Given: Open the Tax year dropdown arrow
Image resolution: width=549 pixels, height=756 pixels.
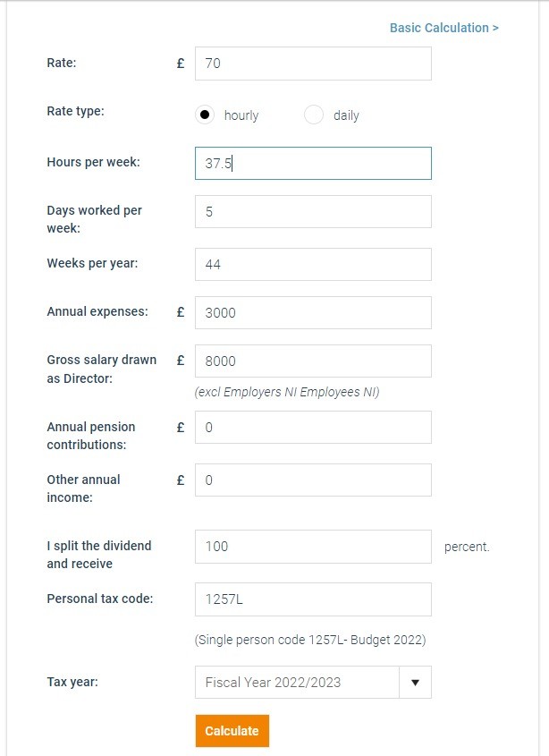Looking at the screenshot, I should point(415,683).
